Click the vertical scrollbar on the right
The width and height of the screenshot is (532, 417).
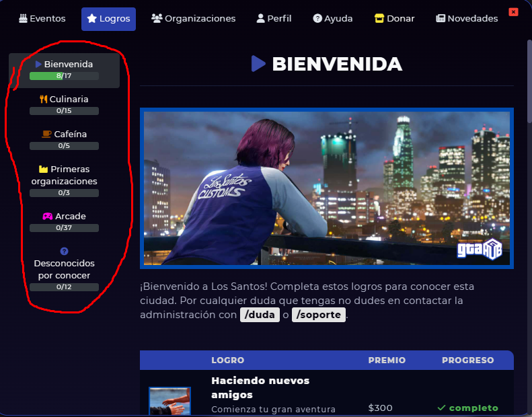point(529,81)
